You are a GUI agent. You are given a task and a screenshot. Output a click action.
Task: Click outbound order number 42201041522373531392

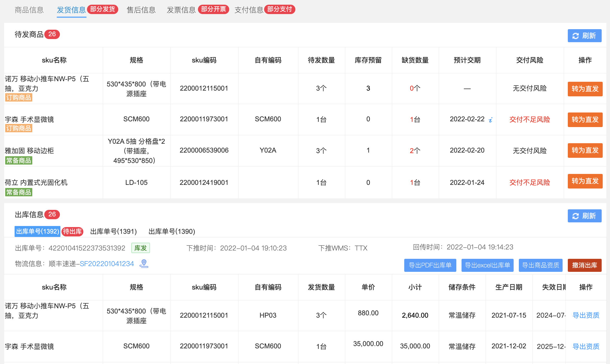(x=87, y=248)
